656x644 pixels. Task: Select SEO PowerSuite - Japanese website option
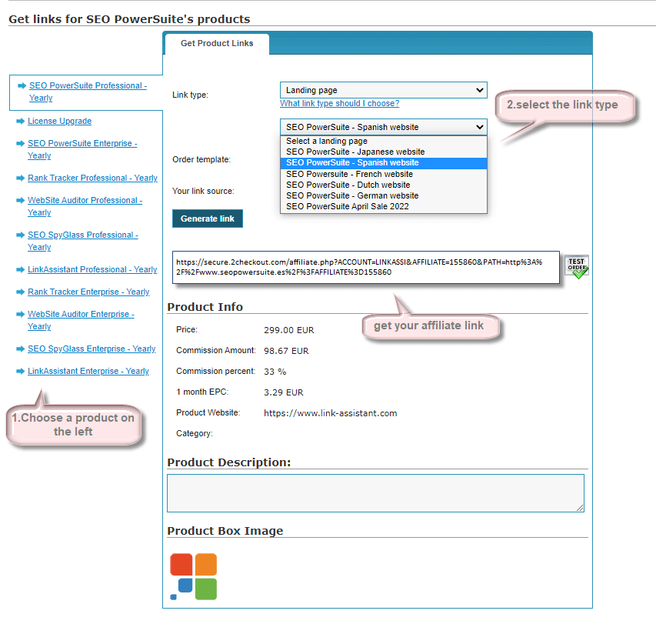383,152
